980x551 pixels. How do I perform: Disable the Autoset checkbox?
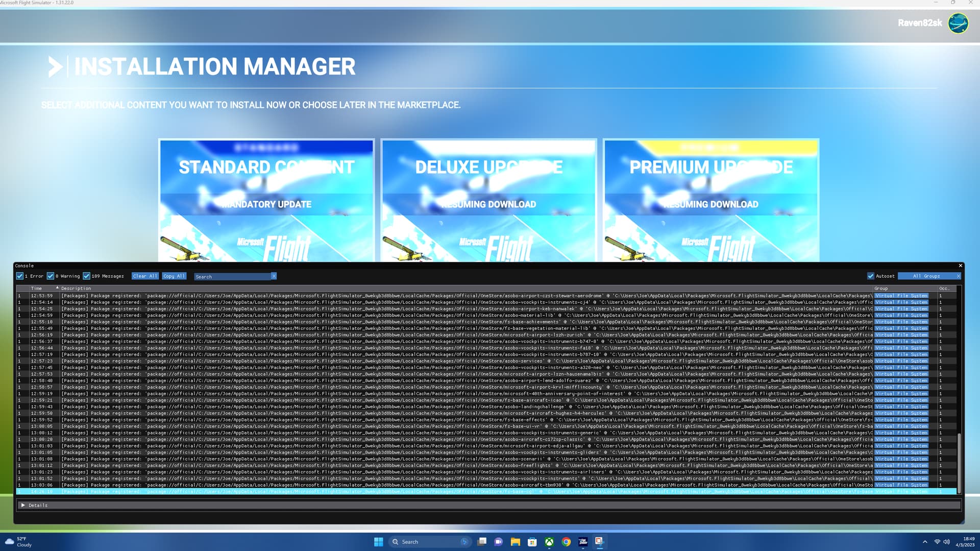(x=871, y=276)
